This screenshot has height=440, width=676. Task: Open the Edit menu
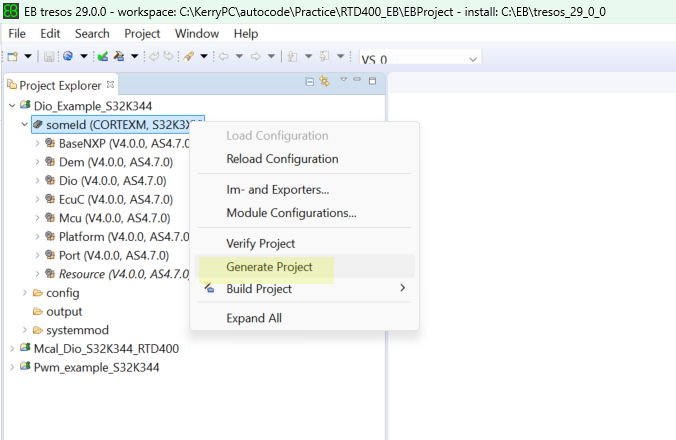tap(50, 34)
